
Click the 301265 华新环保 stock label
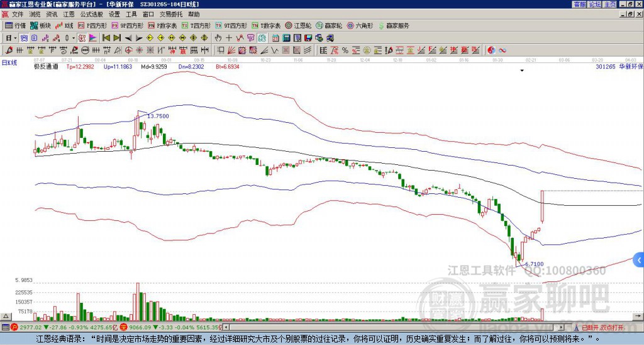[x=619, y=67]
